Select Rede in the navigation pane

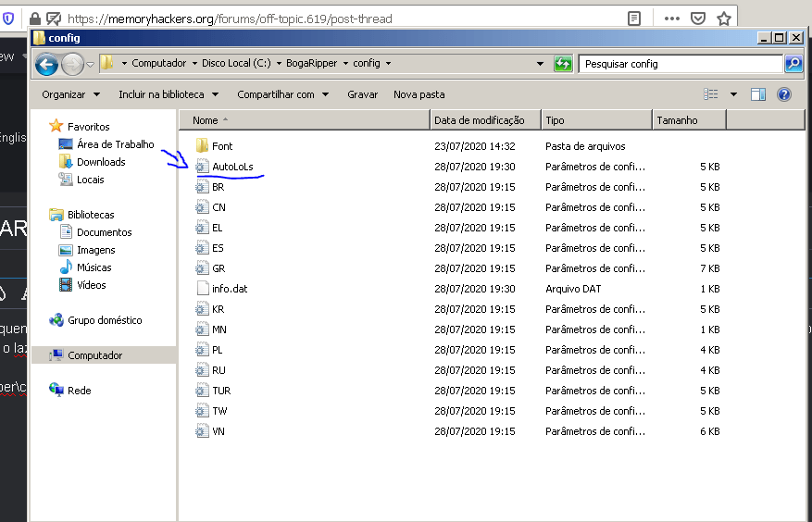click(x=80, y=391)
